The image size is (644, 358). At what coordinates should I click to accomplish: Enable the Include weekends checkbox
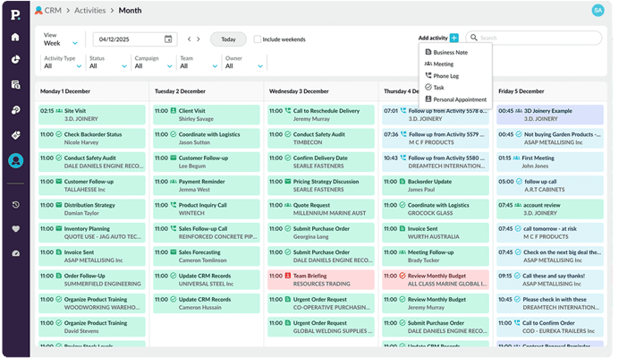258,39
